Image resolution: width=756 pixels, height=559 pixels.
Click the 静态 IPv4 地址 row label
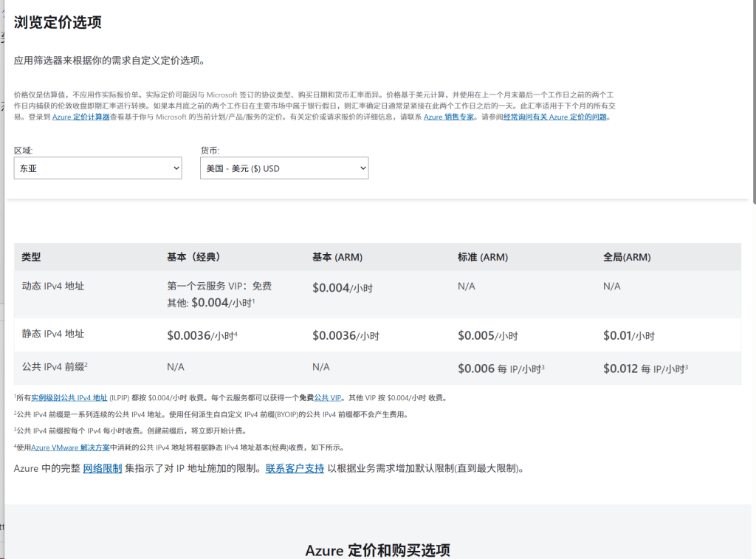pos(53,334)
